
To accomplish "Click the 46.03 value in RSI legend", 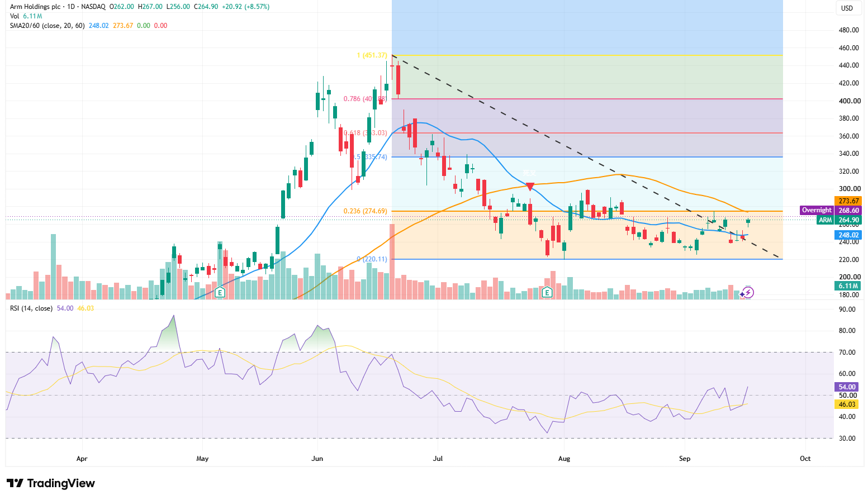I will pos(86,308).
